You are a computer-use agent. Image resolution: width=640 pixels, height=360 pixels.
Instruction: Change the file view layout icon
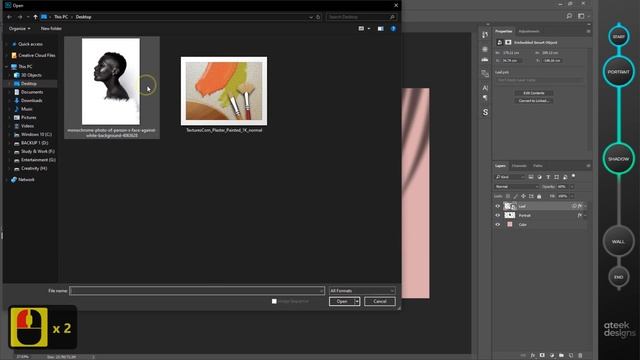point(361,29)
